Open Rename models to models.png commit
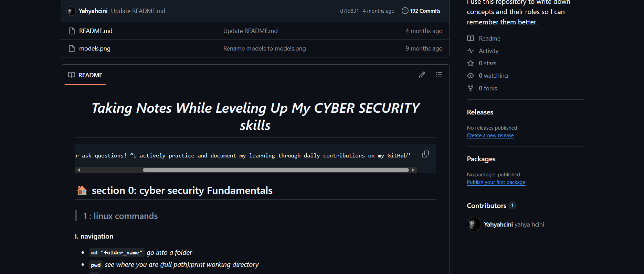Viewport: 644px width, 274px height. (264, 48)
